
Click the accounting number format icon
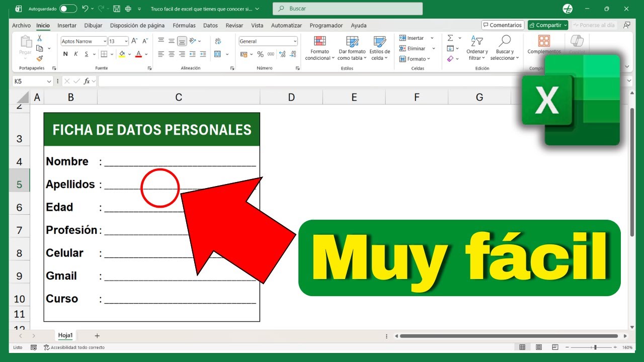(x=244, y=54)
